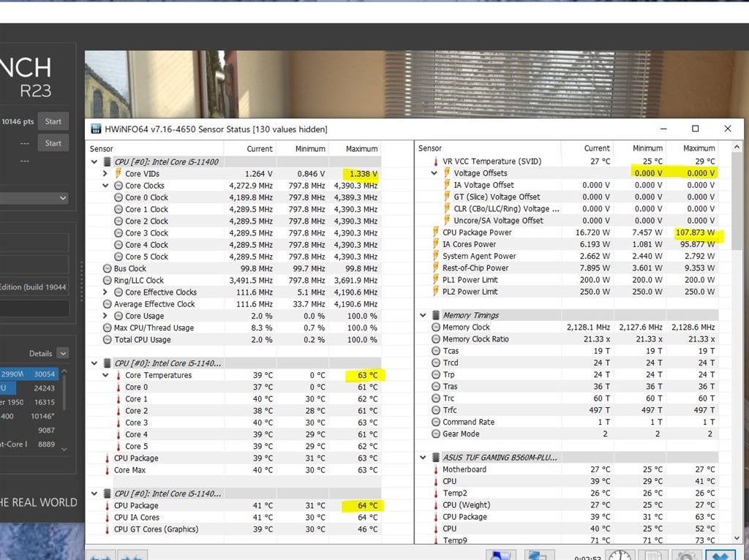Screen dimensions: 749x560
Task: Click the icon next to Ring/LLC Clock
Action: [x=107, y=280]
